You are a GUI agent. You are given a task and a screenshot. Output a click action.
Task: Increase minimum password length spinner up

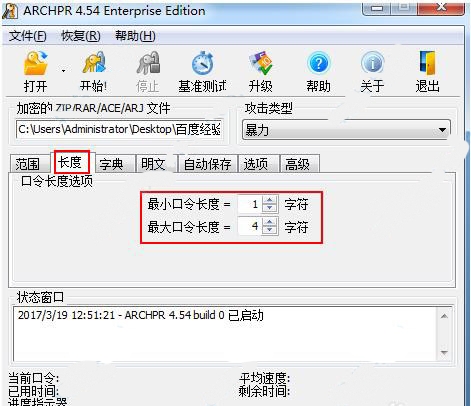pos(269,199)
